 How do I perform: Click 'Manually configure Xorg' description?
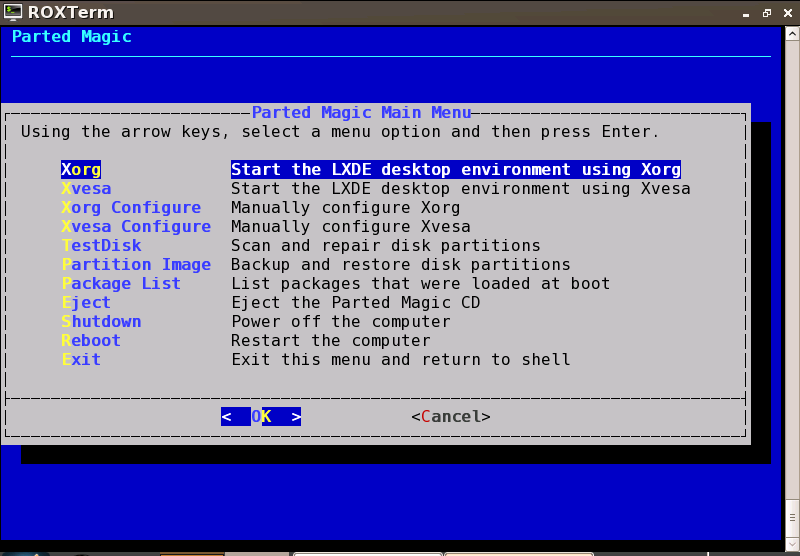click(345, 208)
